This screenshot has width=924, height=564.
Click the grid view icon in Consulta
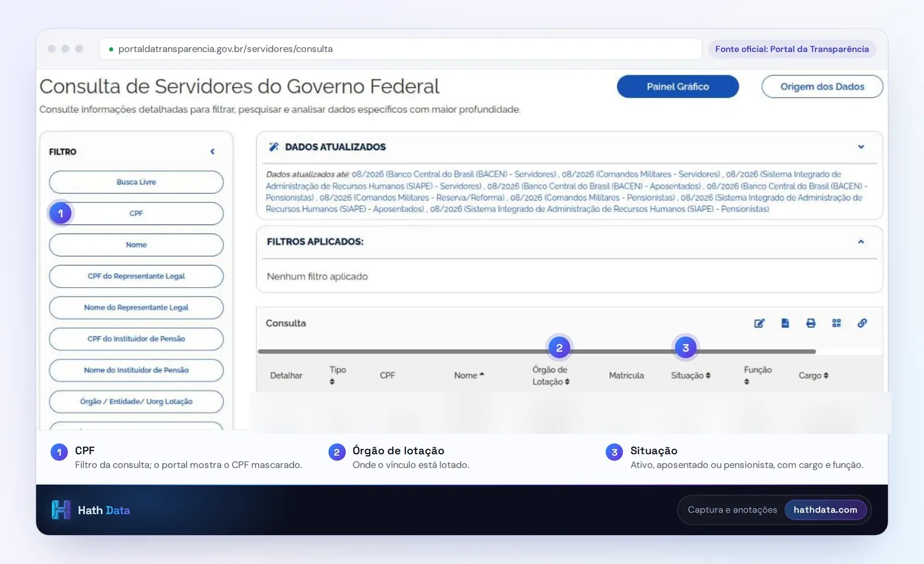tap(836, 323)
